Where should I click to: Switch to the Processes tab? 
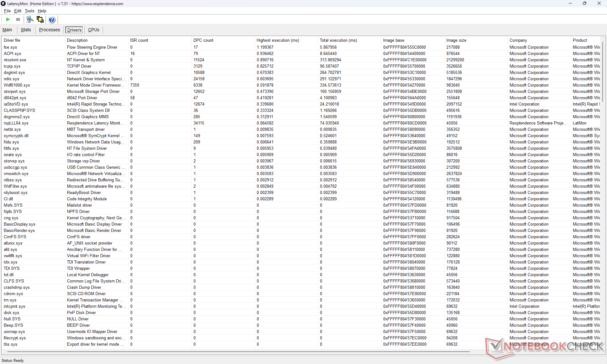click(49, 30)
